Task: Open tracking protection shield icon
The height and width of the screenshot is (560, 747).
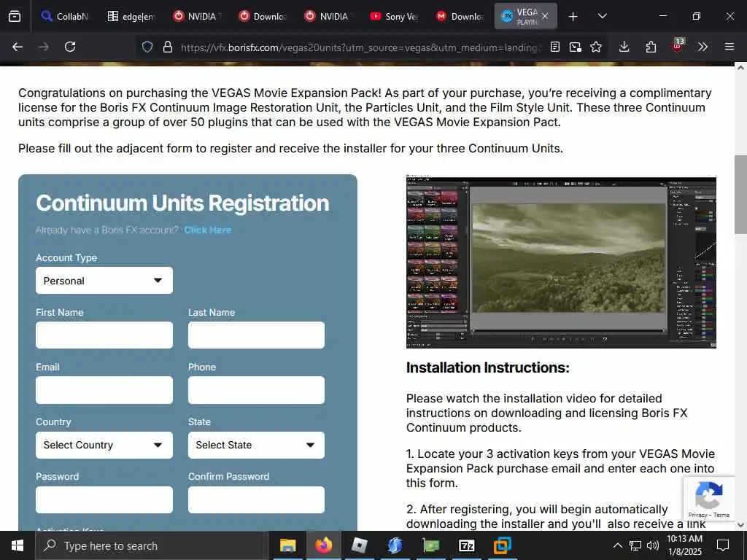Action: click(x=147, y=47)
